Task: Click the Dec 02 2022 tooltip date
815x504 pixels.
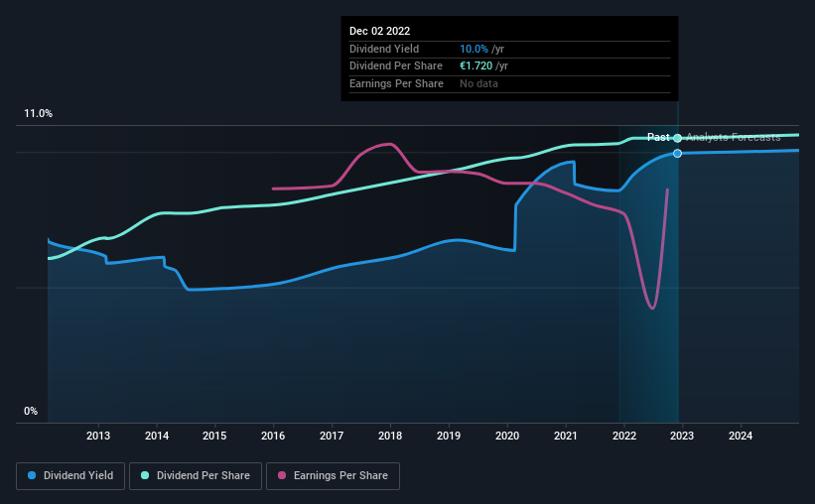Action: (x=379, y=31)
